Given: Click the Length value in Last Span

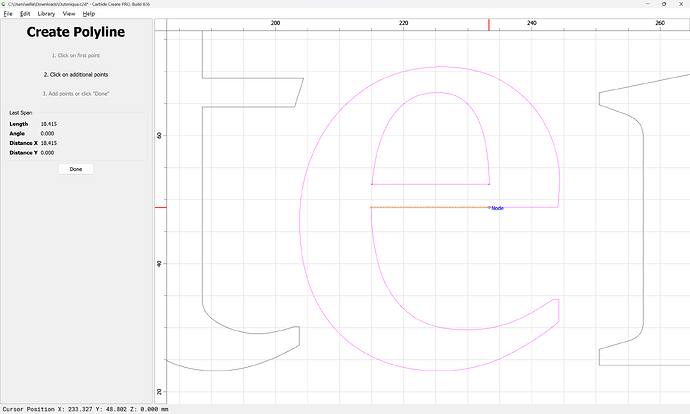Looking at the screenshot, I should 48,123.
